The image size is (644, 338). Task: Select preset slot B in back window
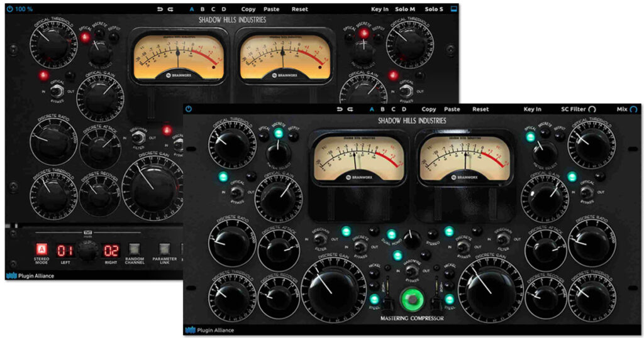point(203,9)
